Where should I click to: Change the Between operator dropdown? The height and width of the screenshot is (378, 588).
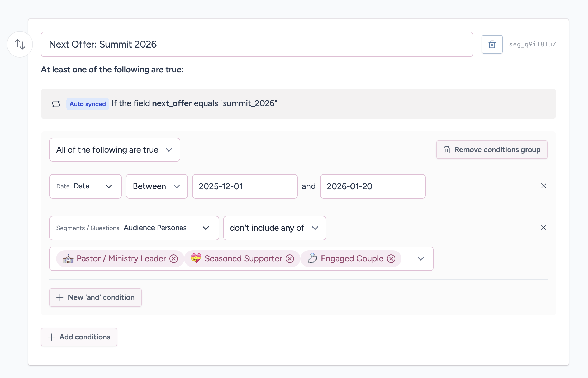(x=157, y=186)
